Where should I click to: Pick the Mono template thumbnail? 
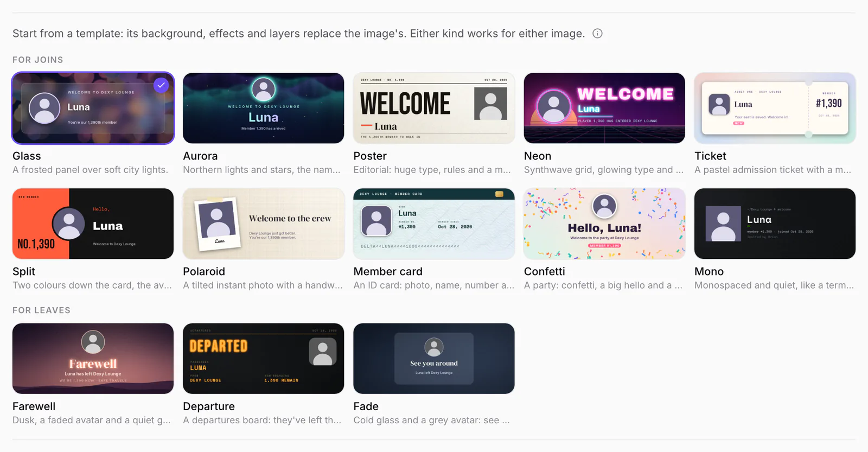[x=775, y=224]
